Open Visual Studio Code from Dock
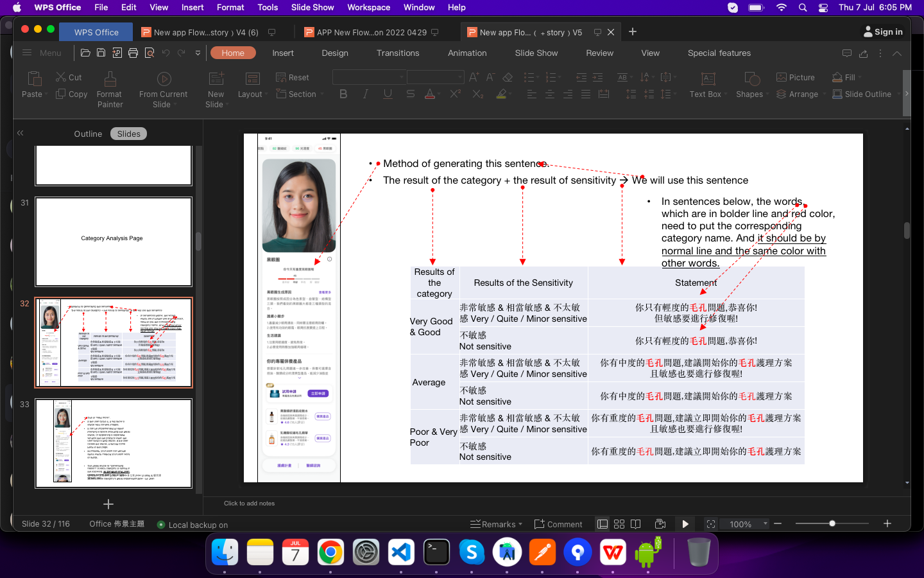 pyautogui.click(x=401, y=552)
